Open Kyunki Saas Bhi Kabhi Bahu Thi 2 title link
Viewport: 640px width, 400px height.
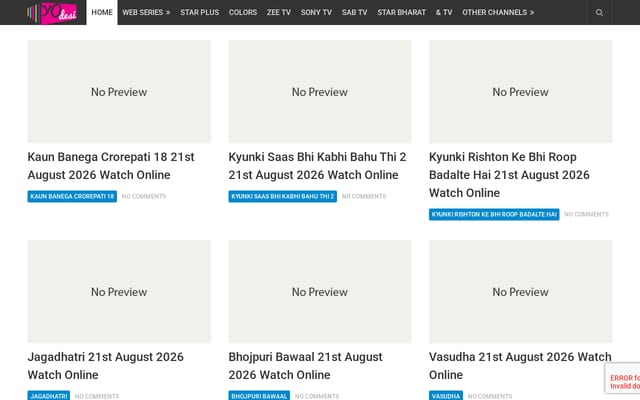[317, 166]
